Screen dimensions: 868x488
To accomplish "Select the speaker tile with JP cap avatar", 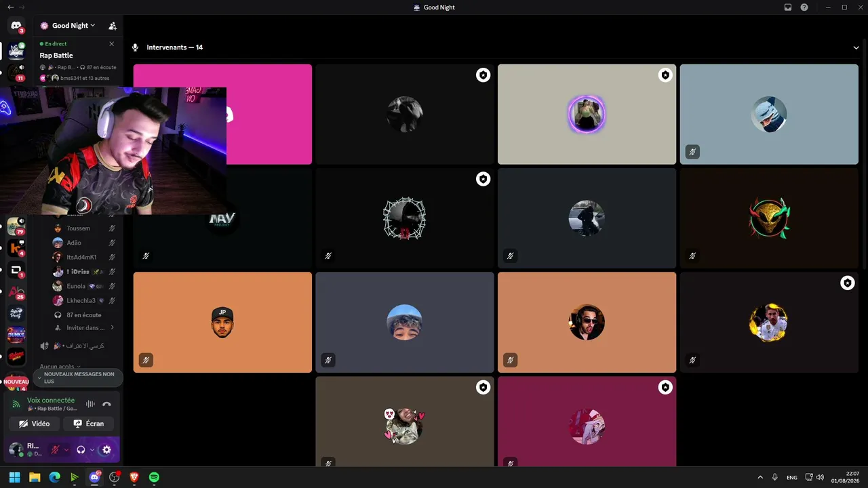I will point(222,323).
